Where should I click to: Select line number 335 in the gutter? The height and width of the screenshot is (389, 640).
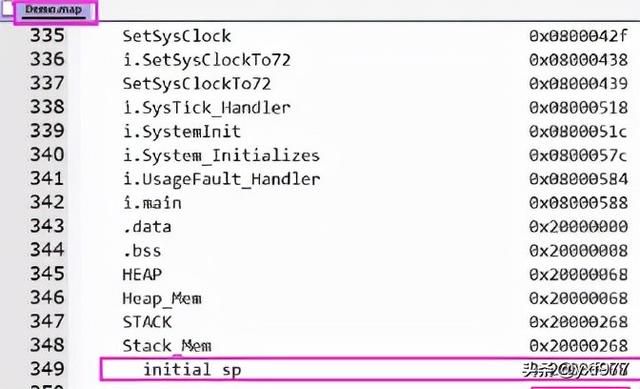click(47, 36)
